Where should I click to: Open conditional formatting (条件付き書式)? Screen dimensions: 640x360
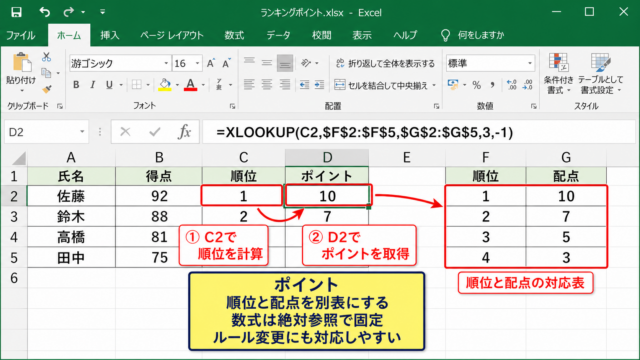click(558, 74)
